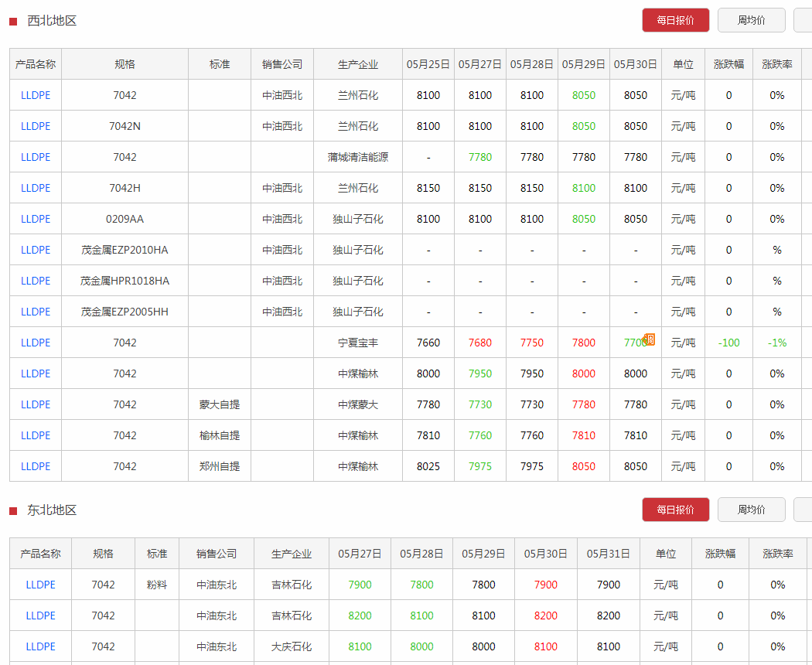This screenshot has width=812, height=665.
Task: Select 每日报价 tab in 东北地区 section
Action: (675, 510)
